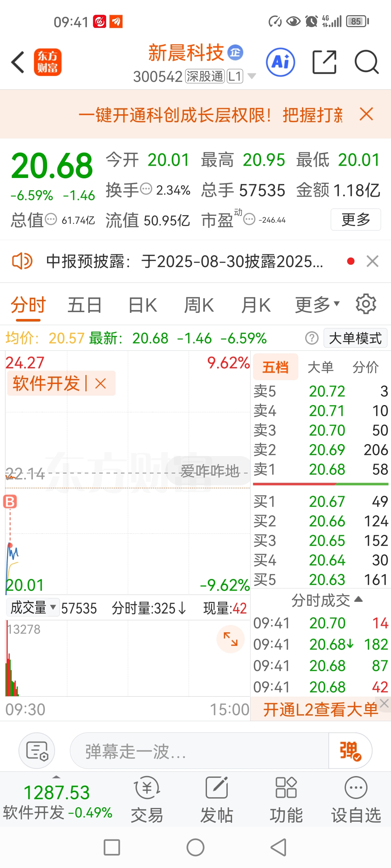Tap the 换手 info bubble icon
Image resolution: width=391 pixels, height=868 pixels.
pyautogui.click(x=146, y=189)
